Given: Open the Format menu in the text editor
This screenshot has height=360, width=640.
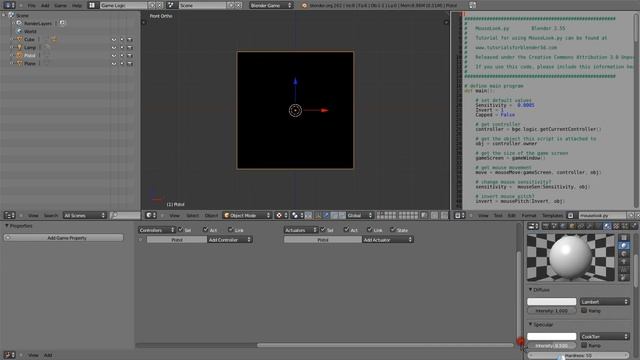Looking at the screenshot, I should (529, 215).
